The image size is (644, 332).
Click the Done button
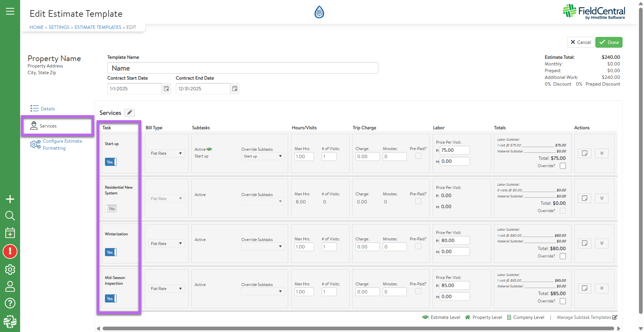click(x=609, y=42)
